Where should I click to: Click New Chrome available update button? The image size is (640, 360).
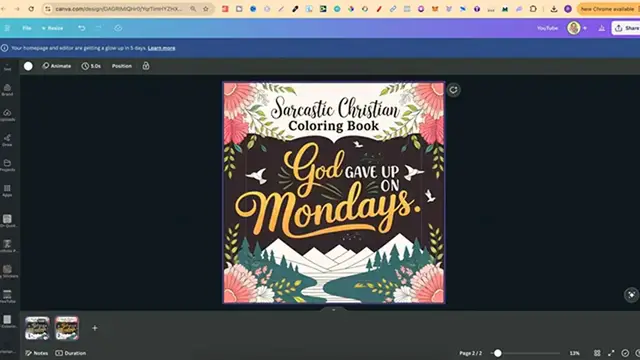pos(608,9)
